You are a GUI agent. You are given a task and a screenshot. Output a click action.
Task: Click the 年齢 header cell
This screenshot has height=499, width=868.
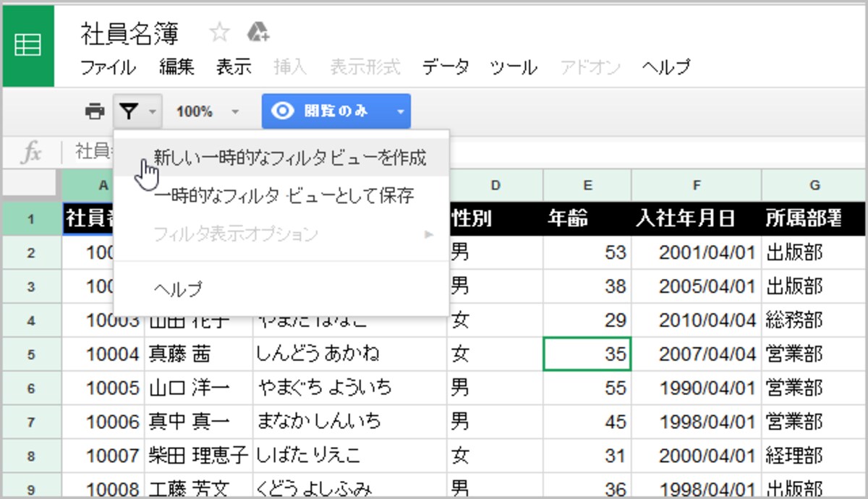[587, 218]
